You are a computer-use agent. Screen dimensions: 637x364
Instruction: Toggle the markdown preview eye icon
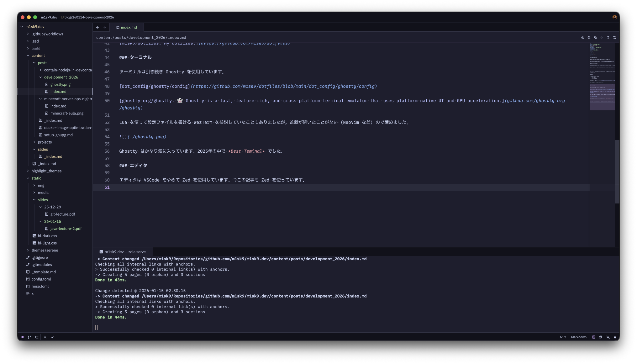[x=583, y=38]
